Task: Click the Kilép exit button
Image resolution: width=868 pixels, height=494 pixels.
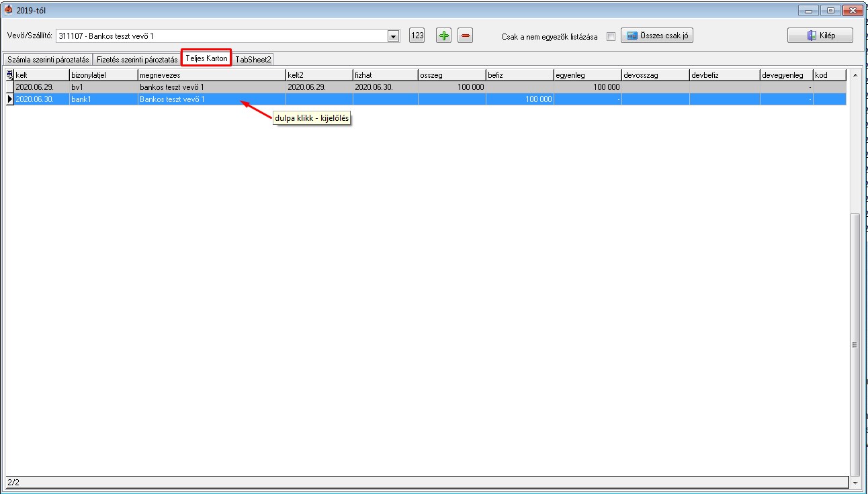Action: pos(820,36)
